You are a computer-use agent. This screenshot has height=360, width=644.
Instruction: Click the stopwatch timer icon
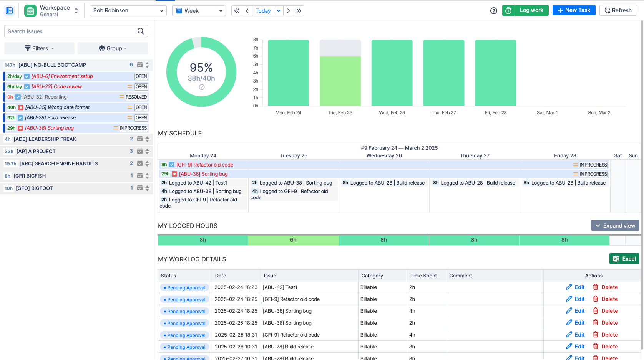[508, 10]
